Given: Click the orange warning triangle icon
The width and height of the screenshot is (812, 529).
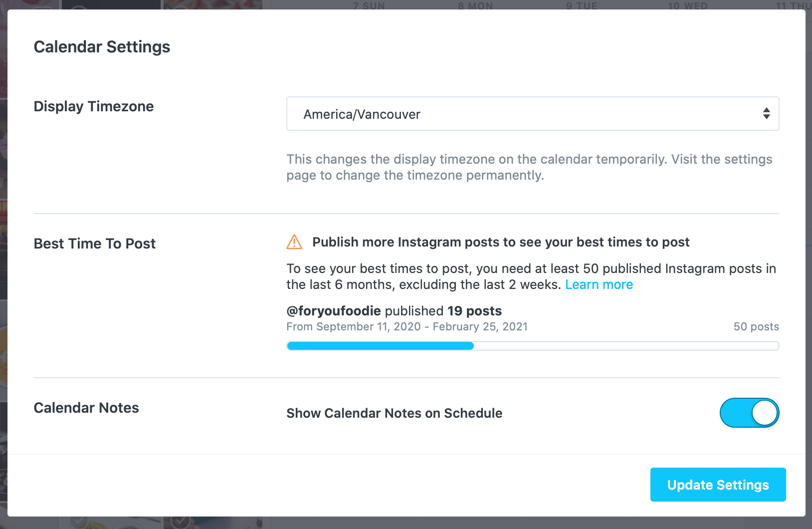Looking at the screenshot, I should tap(294, 242).
